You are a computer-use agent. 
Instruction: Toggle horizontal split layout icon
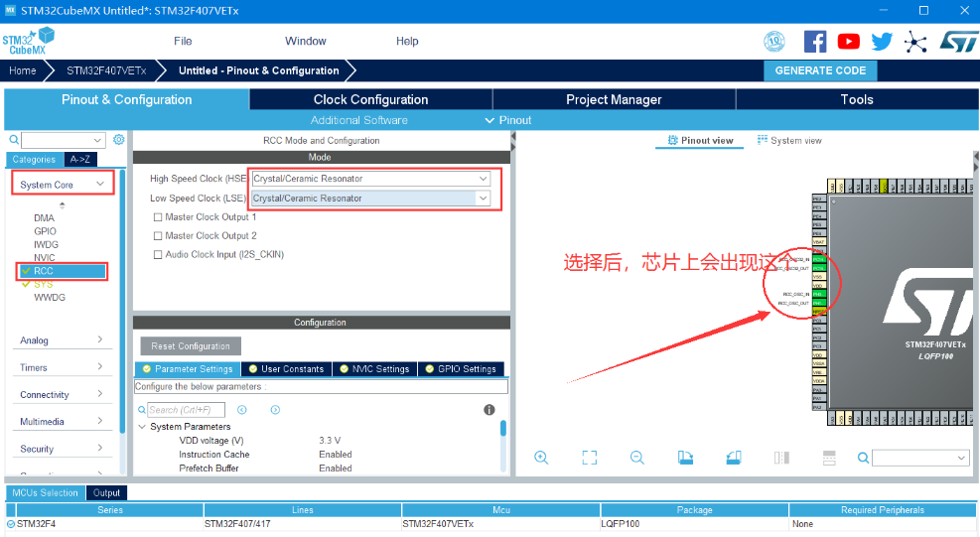point(829,458)
